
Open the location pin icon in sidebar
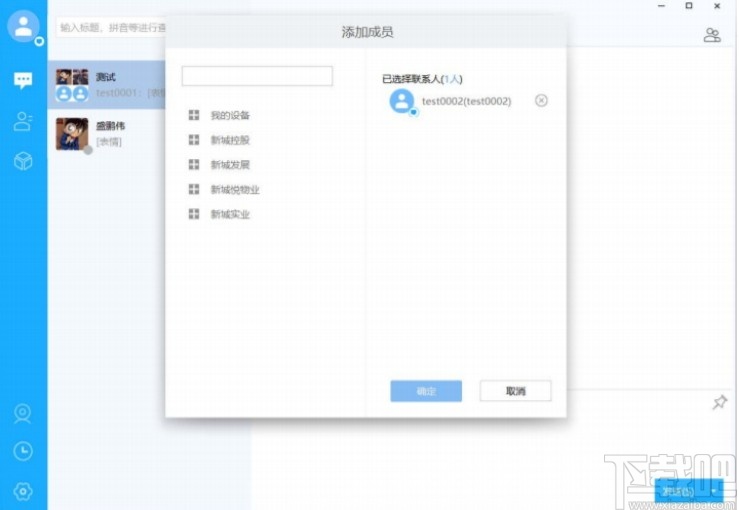click(23, 413)
